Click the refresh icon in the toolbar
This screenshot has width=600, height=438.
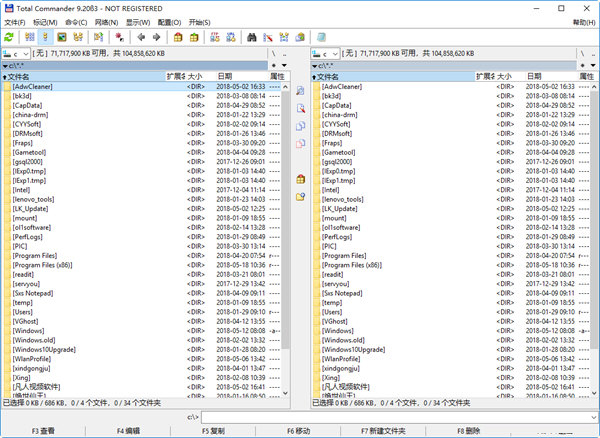(9, 37)
